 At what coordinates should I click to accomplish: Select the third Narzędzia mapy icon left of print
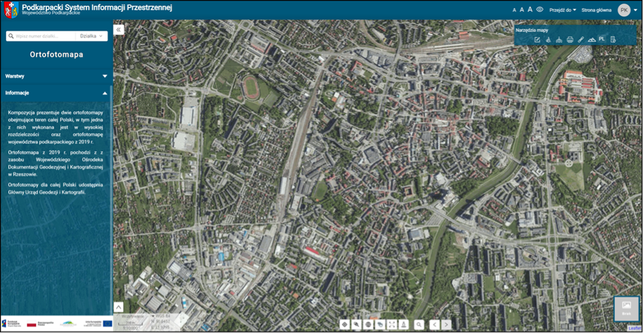coord(559,39)
